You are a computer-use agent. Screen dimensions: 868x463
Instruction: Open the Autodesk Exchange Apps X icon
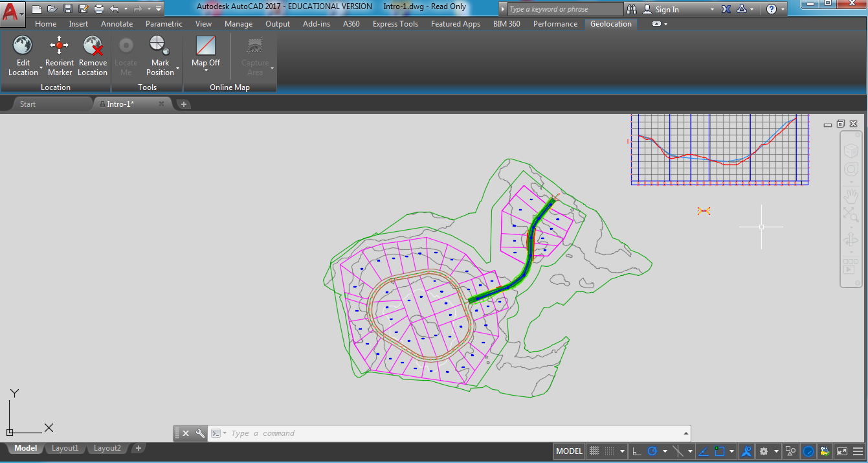[x=726, y=9]
